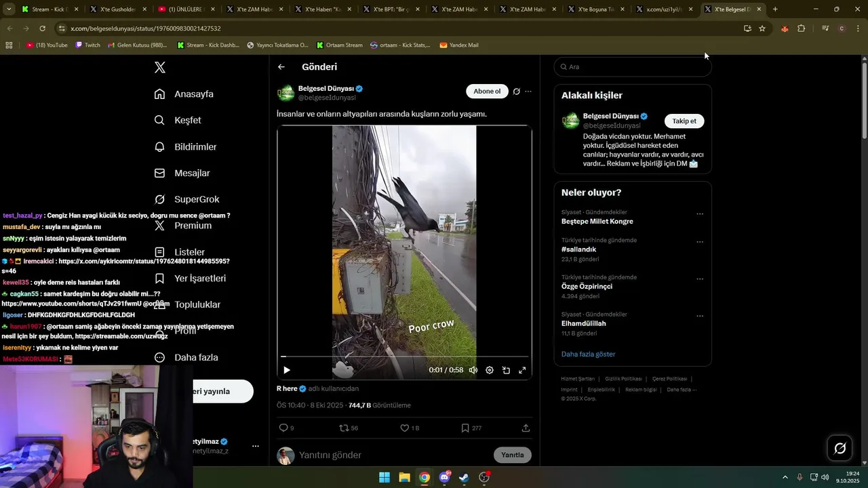Open the Grok icon beside Abone ol
Screen dimensions: 868x488
pos(516,91)
